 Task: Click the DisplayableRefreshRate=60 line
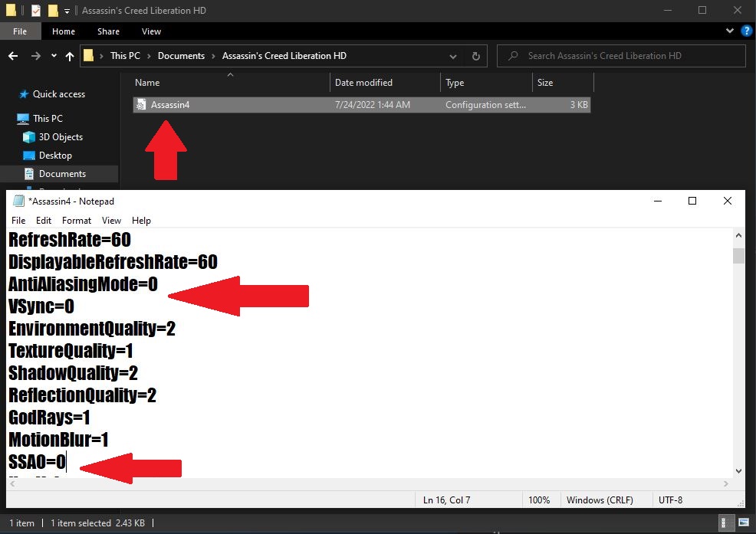(x=113, y=262)
